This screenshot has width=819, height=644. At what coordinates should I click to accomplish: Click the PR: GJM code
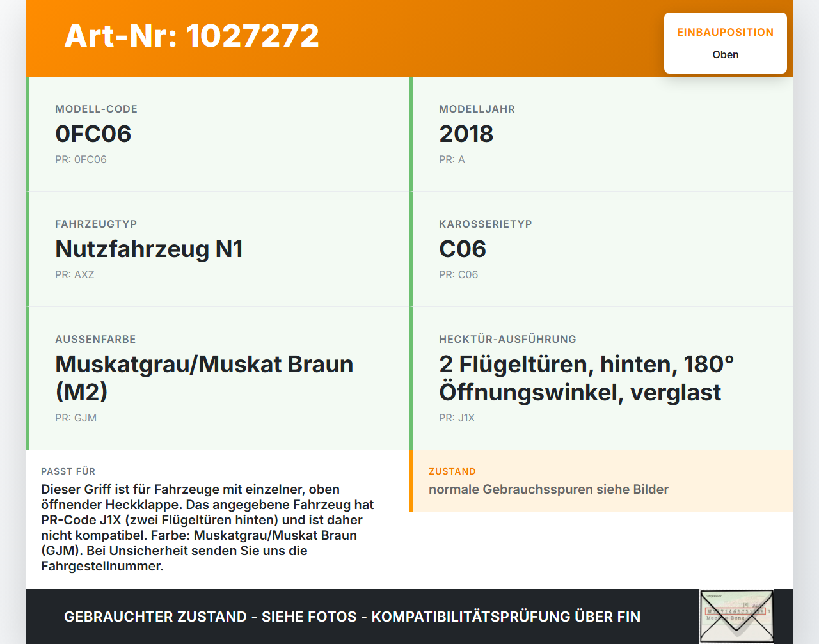tap(76, 418)
